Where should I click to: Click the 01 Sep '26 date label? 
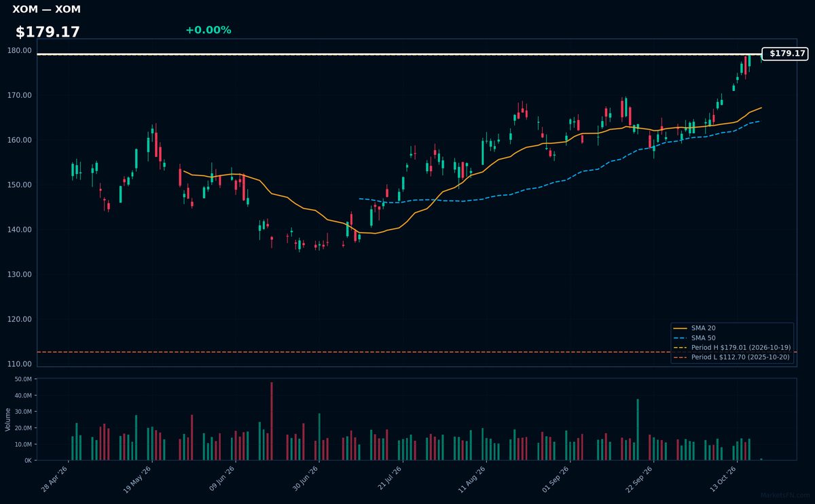pyautogui.click(x=556, y=479)
